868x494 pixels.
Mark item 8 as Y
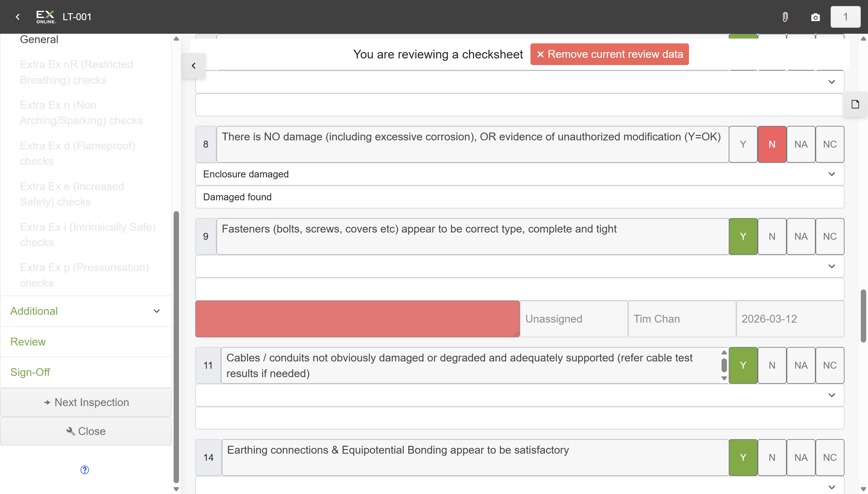(743, 144)
